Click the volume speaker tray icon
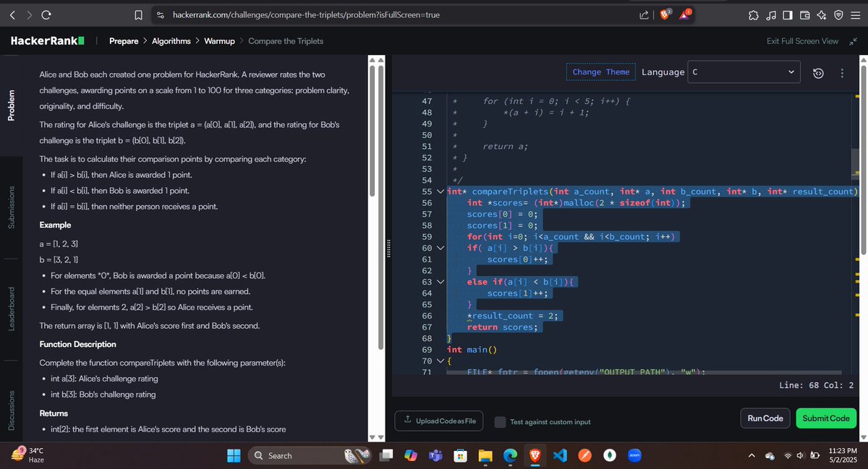 click(x=799, y=456)
